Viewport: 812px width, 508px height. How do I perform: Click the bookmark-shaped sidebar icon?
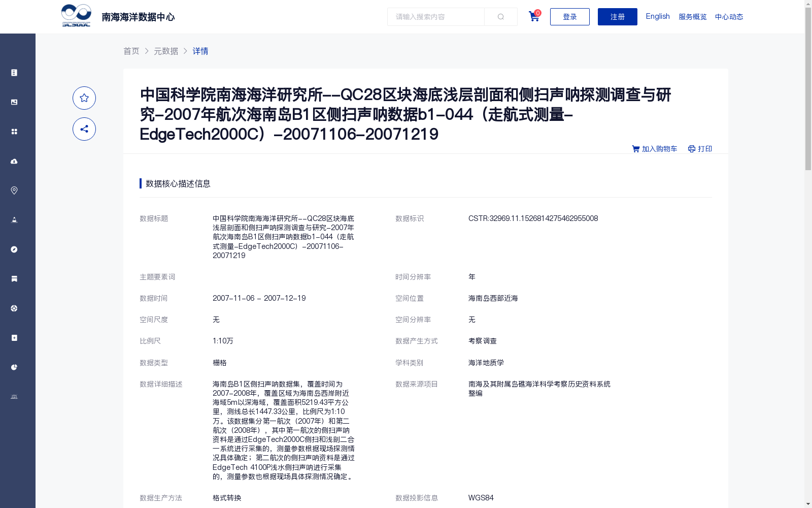tap(14, 279)
